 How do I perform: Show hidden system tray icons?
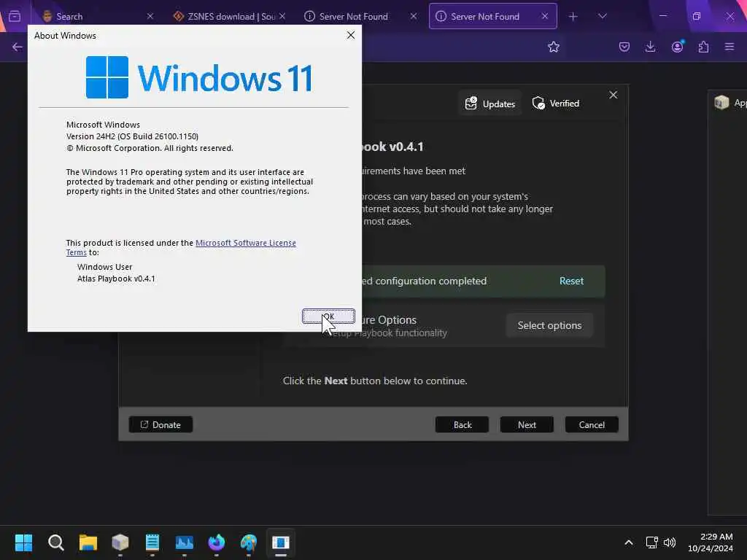pyautogui.click(x=629, y=542)
